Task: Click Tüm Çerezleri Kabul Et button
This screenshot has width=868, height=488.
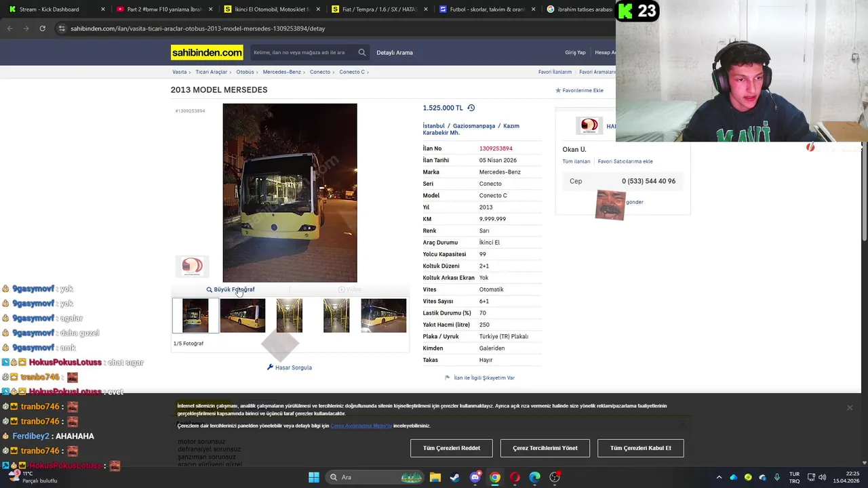Action: [641, 448]
